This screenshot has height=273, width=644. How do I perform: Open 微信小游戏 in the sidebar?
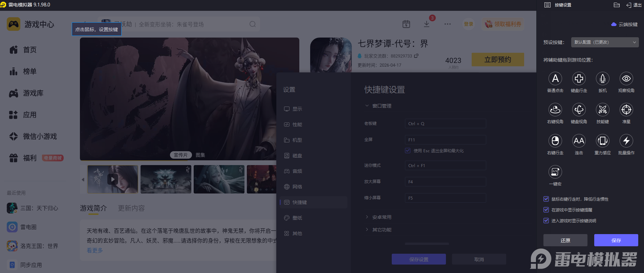(x=33, y=136)
